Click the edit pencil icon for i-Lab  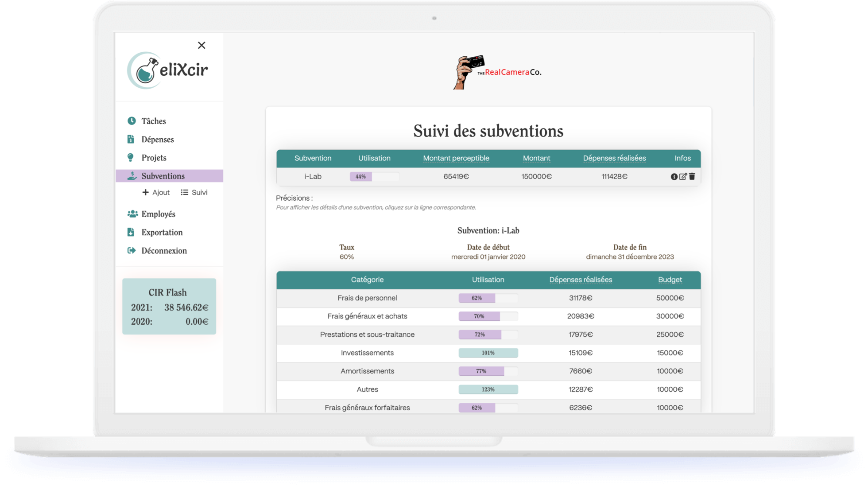tap(683, 176)
